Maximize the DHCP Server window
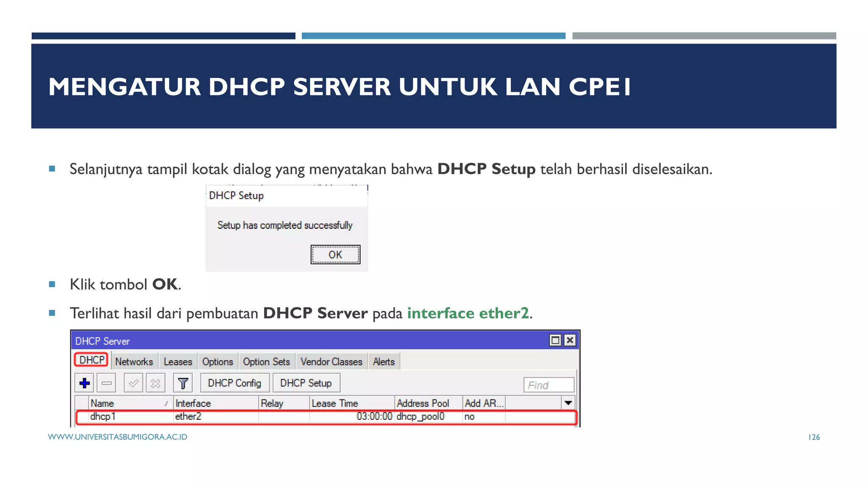The width and height of the screenshot is (868, 488). coord(555,340)
